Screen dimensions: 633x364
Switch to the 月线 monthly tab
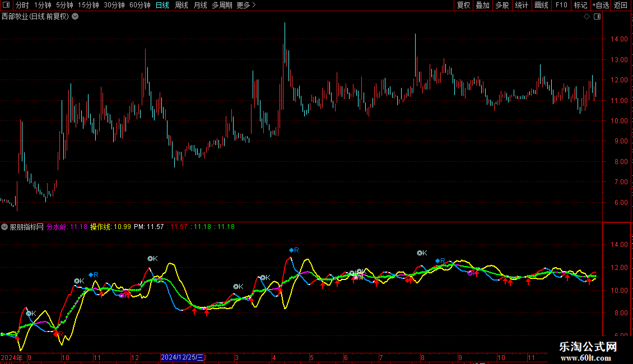[x=200, y=5]
